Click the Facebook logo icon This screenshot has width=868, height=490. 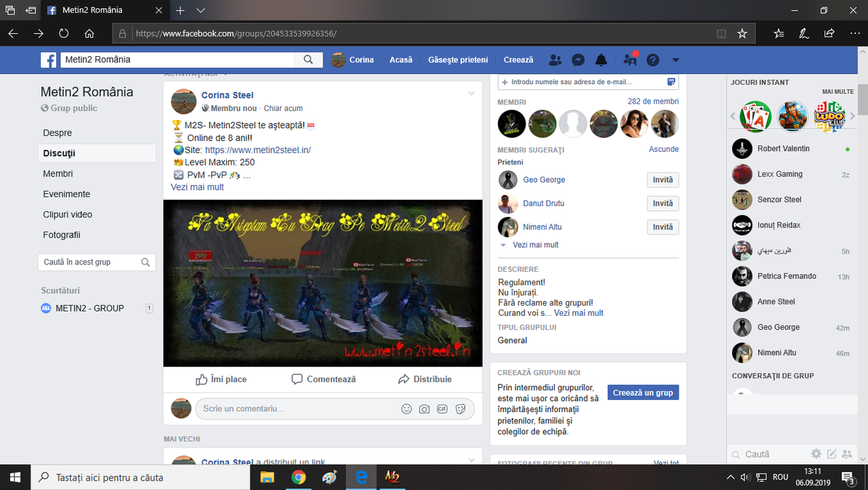[48, 60]
